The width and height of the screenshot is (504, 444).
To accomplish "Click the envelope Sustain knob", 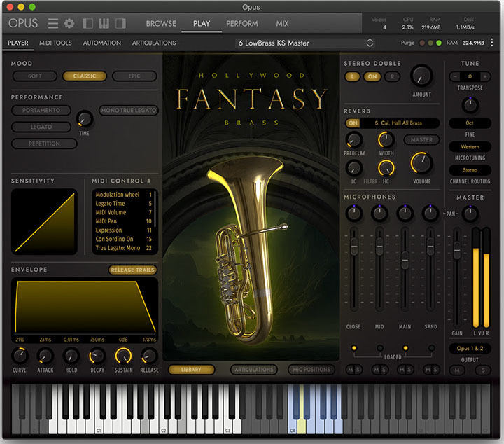I will (x=123, y=356).
